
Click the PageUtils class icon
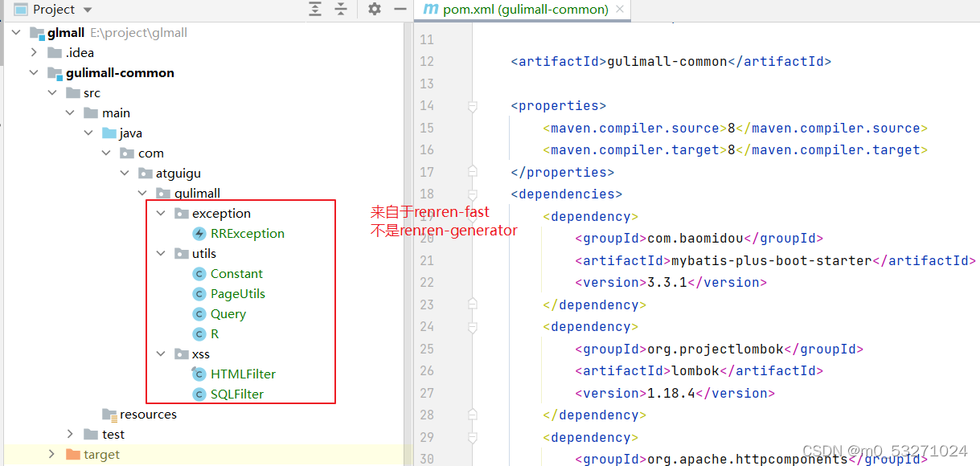point(199,294)
